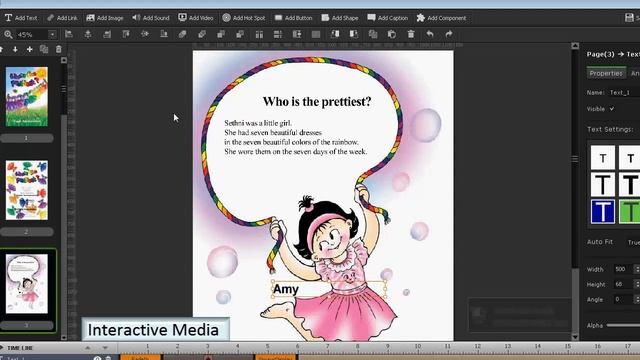This screenshot has width=640, height=360.
Task: Click the Alpha slider
Action: click(623, 325)
